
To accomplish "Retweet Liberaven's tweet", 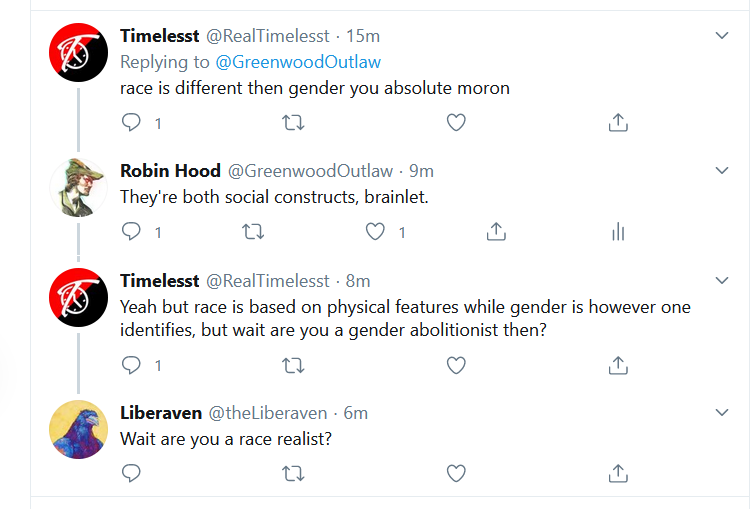I will (294, 473).
